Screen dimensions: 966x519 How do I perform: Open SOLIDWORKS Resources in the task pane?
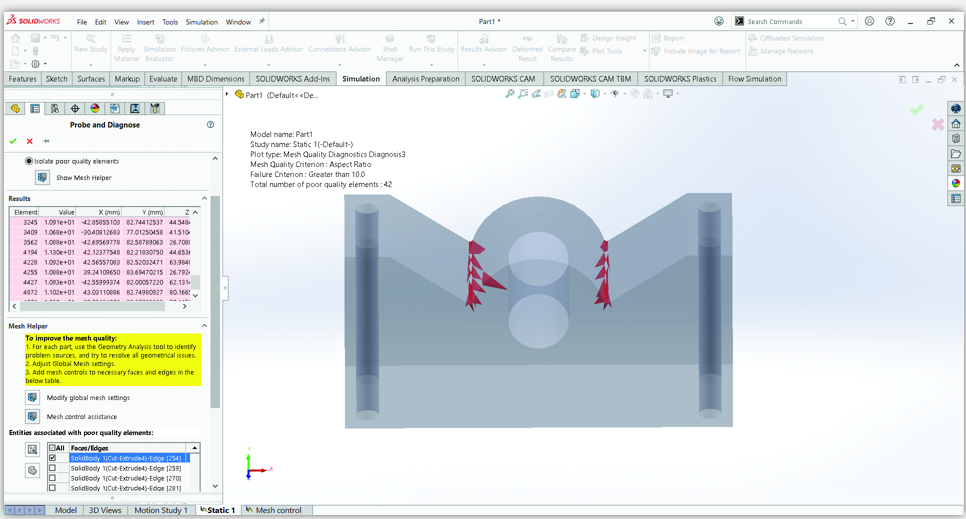point(956,108)
